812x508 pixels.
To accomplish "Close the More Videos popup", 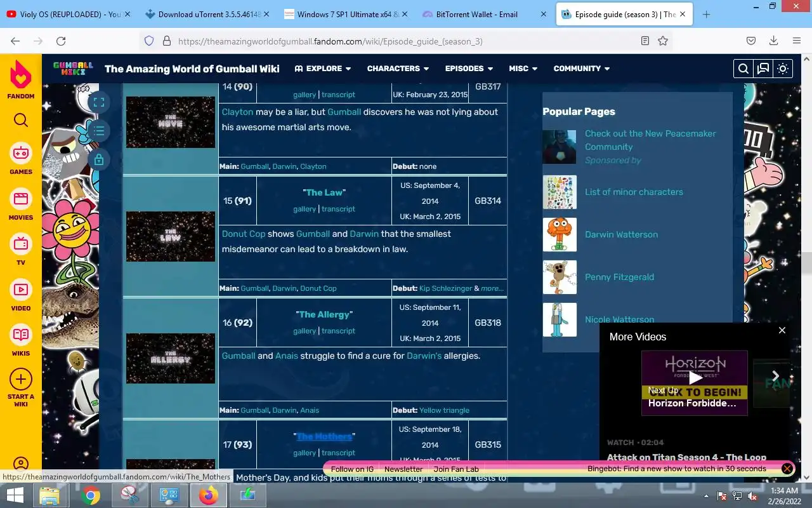I will click(x=782, y=330).
